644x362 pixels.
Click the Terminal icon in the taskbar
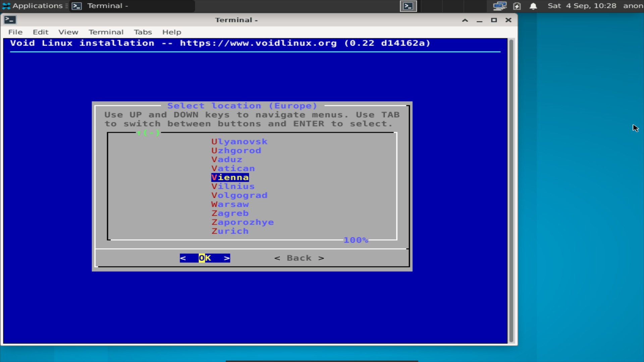[x=76, y=6]
